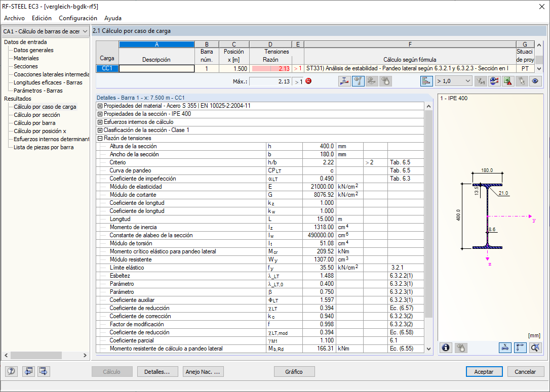Image resolution: width=550 pixels, height=392 pixels.
Task: Click the 'Curva de pandeo' row label
Action: tap(130, 170)
